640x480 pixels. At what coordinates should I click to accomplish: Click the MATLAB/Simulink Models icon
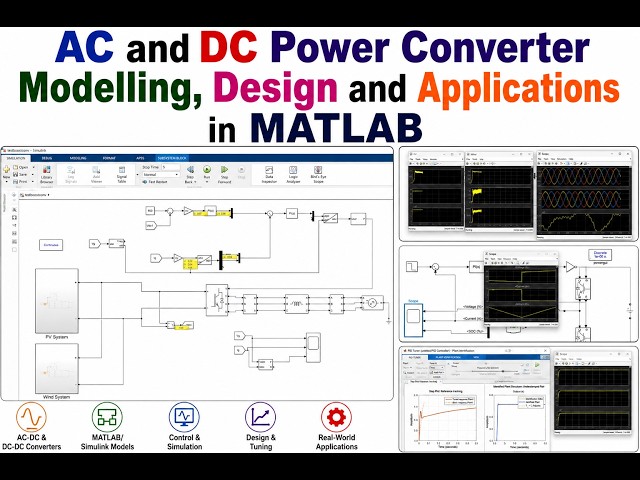(107, 418)
